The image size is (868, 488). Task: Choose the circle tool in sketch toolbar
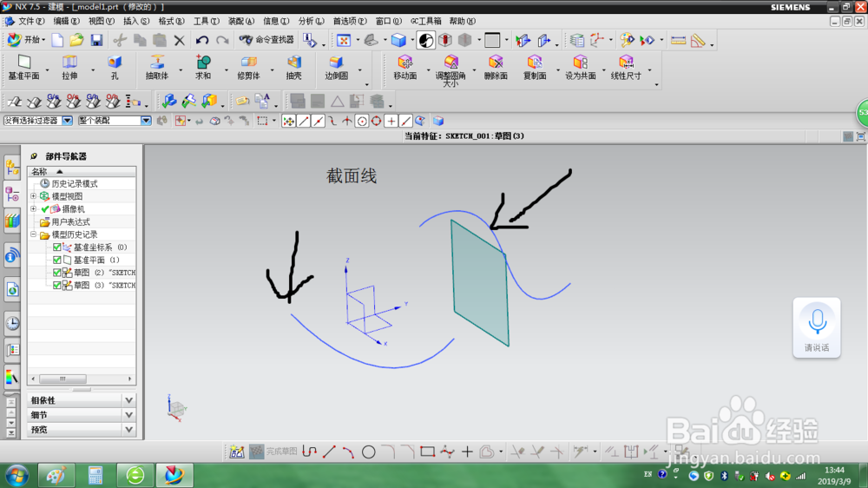tap(369, 452)
